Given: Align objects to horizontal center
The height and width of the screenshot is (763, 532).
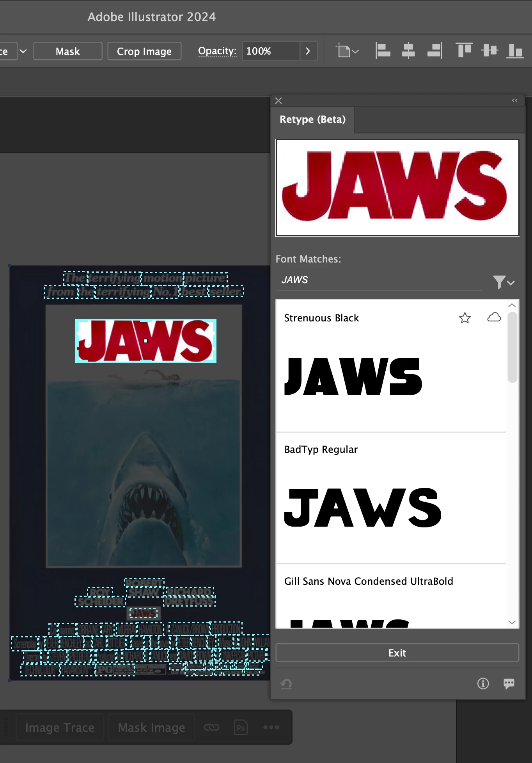Looking at the screenshot, I should 408,51.
